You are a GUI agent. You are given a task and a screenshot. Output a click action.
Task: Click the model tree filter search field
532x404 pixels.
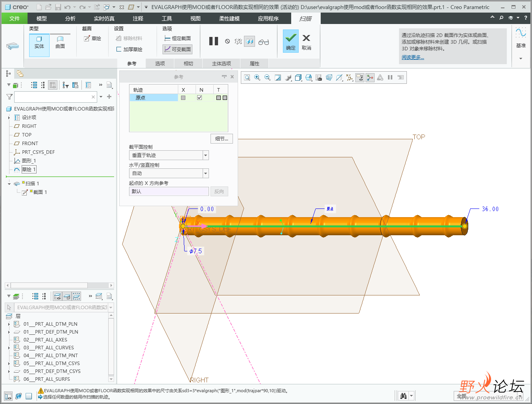[x=53, y=97]
